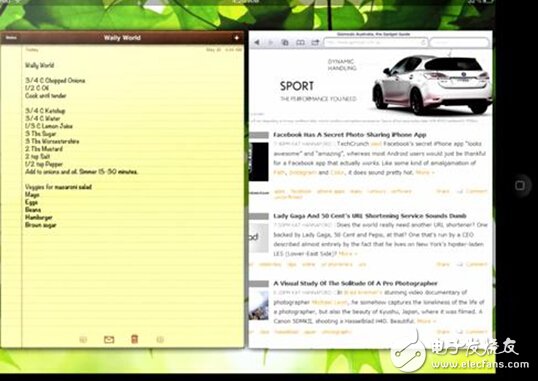Tap the iPad home button
Image resolution: width=538 pixels, height=381 pixels.
[520, 185]
